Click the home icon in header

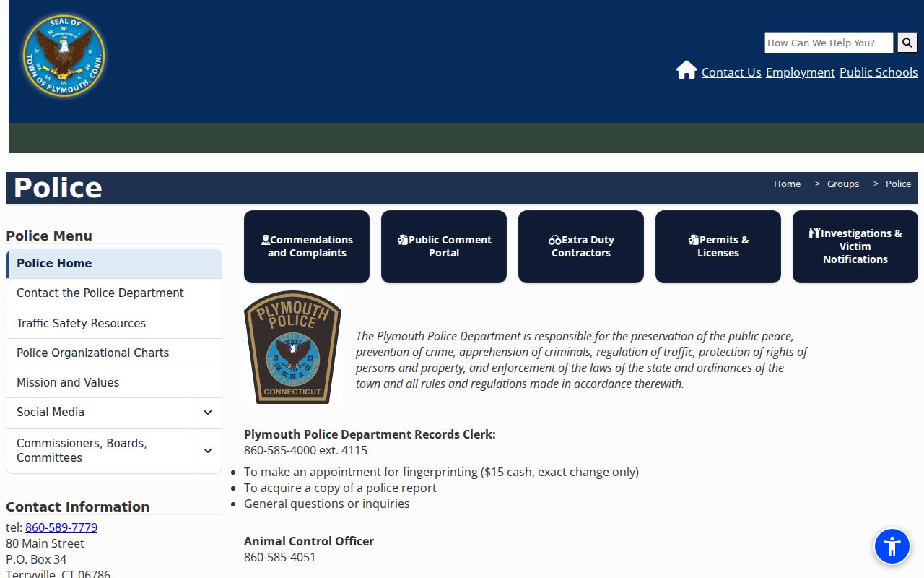coord(687,70)
